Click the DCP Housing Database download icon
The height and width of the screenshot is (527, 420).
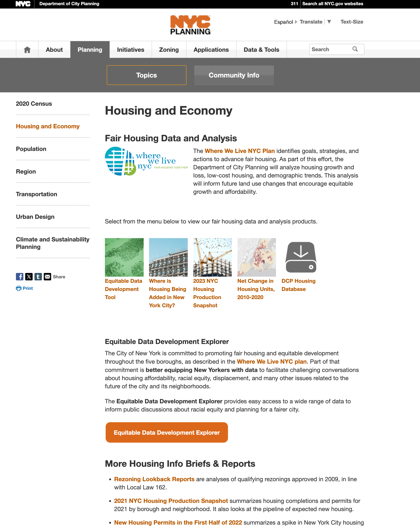click(x=301, y=256)
